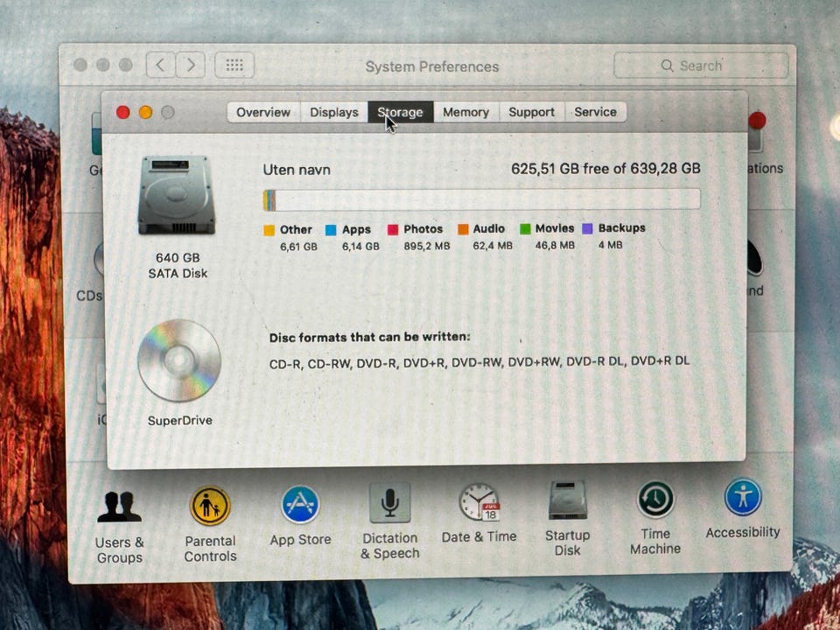Open Accessibility preferences
The height and width of the screenshot is (630, 840).
point(743,508)
